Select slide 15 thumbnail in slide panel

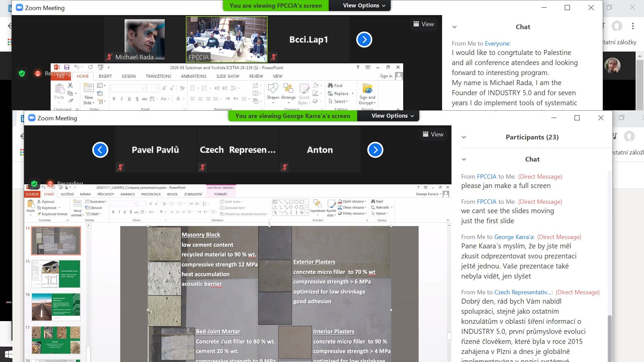[56, 274]
